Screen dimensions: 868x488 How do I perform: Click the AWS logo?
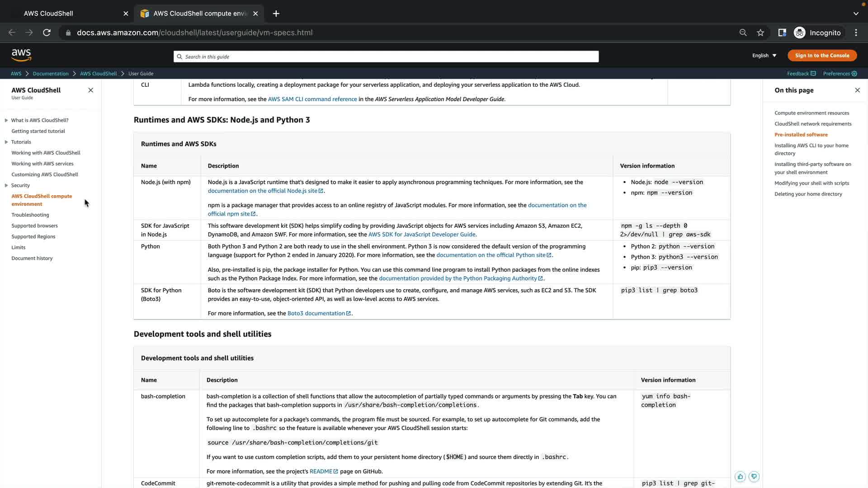click(21, 55)
